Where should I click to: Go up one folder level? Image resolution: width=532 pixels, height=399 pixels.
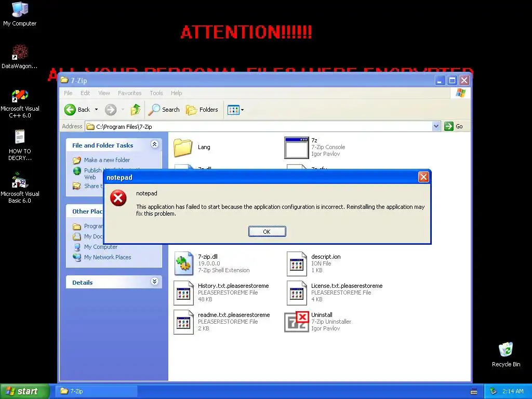[136, 110]
